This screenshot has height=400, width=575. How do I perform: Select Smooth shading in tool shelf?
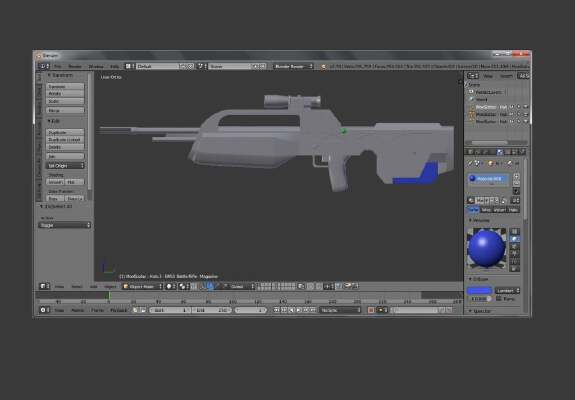coord(55,181)
